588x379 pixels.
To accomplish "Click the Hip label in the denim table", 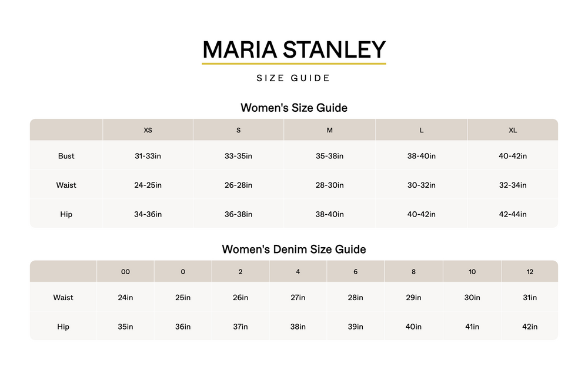I will tap(64, 327).
